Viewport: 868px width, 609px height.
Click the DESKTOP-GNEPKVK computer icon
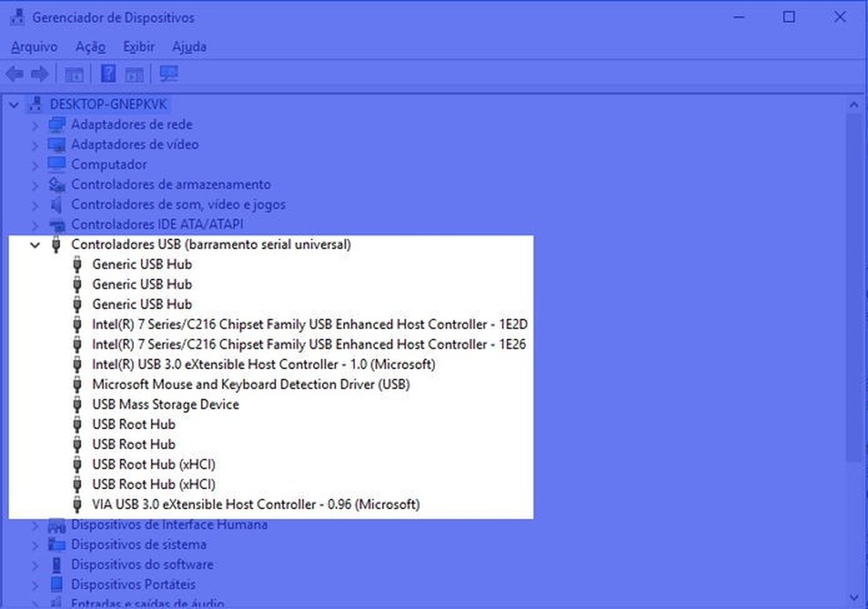[x=35, y=104]
